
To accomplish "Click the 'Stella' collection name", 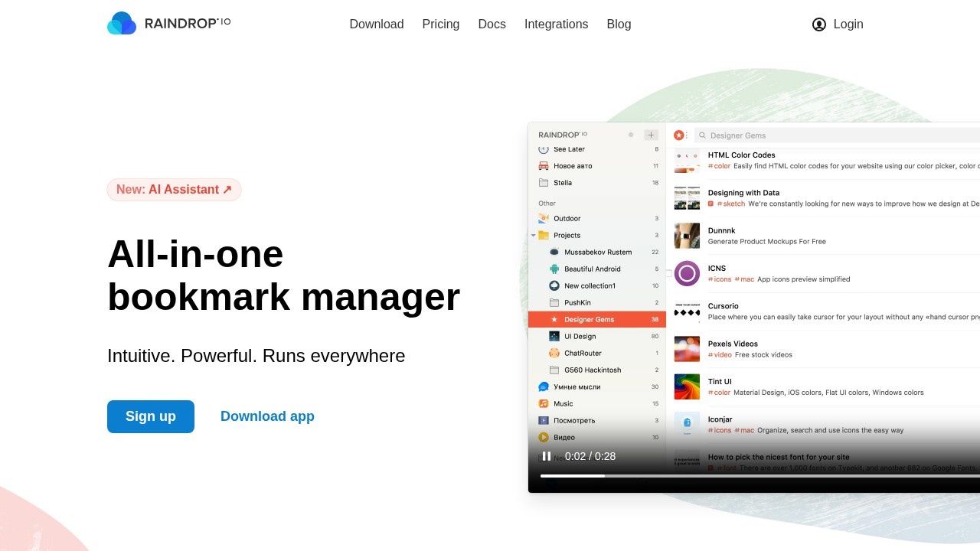I will [563, 183].
